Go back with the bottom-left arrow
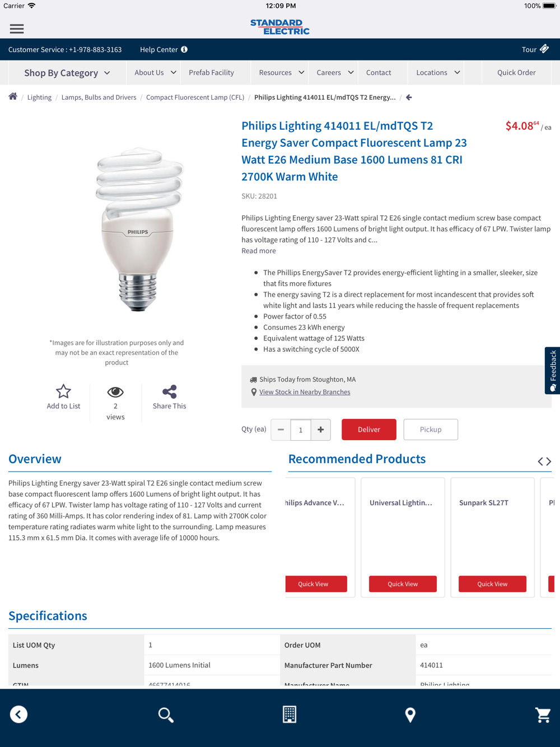 18,715
